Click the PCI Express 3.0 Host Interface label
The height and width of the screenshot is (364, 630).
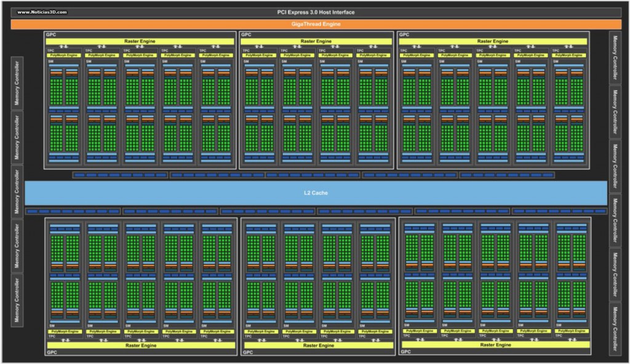(316, 12)
